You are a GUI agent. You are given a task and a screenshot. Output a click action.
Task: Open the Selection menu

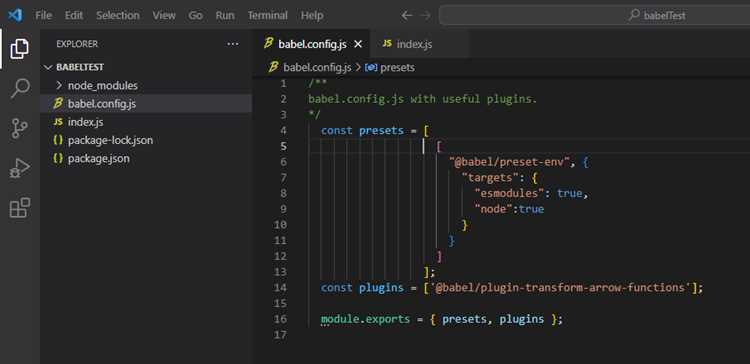click(118, 15)
